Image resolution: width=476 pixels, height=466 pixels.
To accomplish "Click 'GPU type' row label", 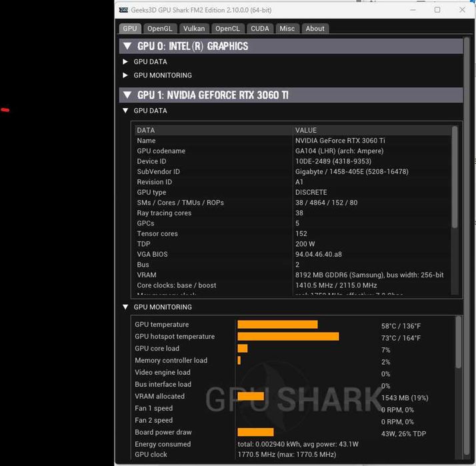I will [x=151, y=193].
